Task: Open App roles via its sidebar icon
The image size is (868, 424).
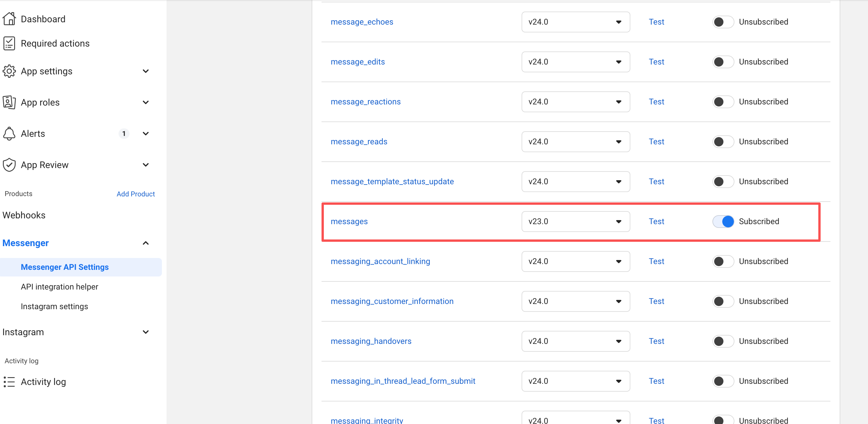Action: click(9, 102)
